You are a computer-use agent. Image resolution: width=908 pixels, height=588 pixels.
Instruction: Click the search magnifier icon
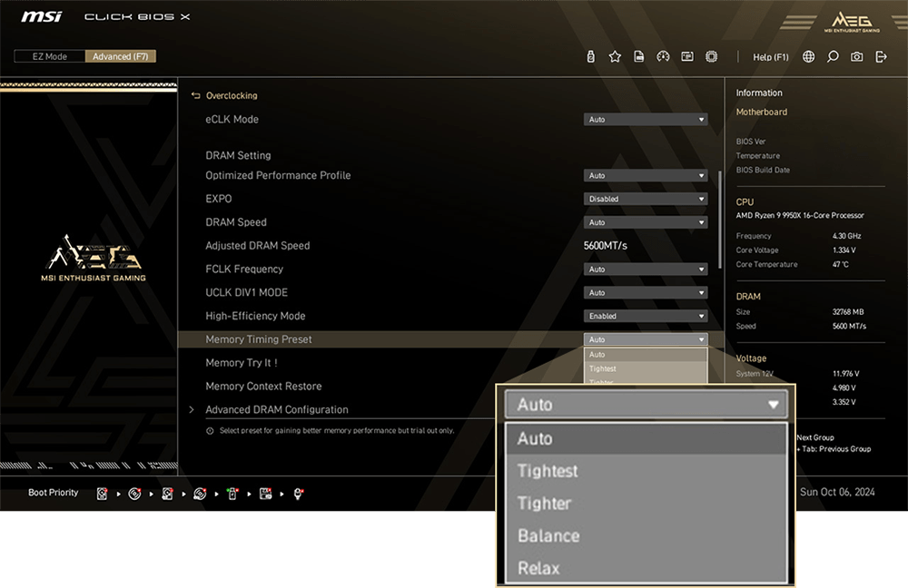click(x=833, y=56)
